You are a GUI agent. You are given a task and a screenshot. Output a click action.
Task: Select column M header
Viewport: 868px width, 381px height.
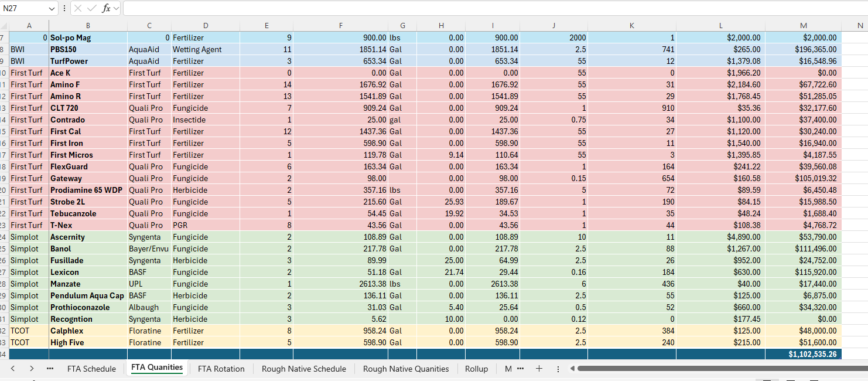(x=803, y=26)
